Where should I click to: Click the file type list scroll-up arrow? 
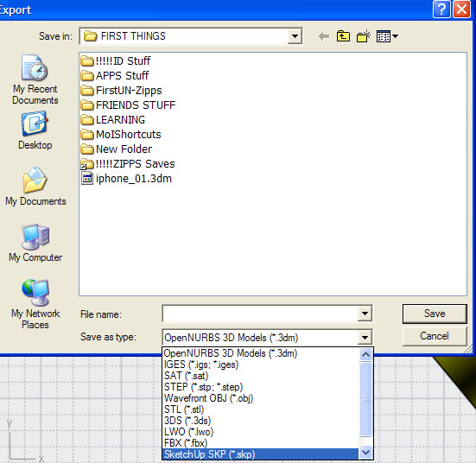click(x=365, y=354)
